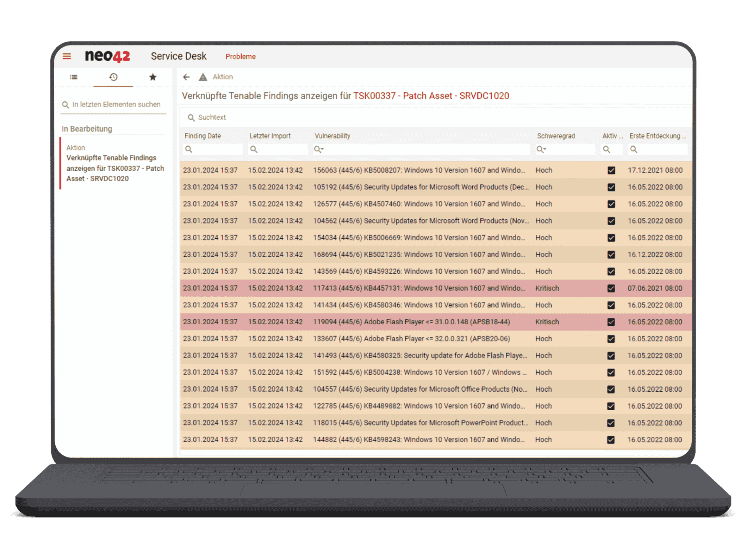Click the Finding Date filter search icon
This screenshot has height=560, width=747.
pyautogui.click(x=189, y=149)
